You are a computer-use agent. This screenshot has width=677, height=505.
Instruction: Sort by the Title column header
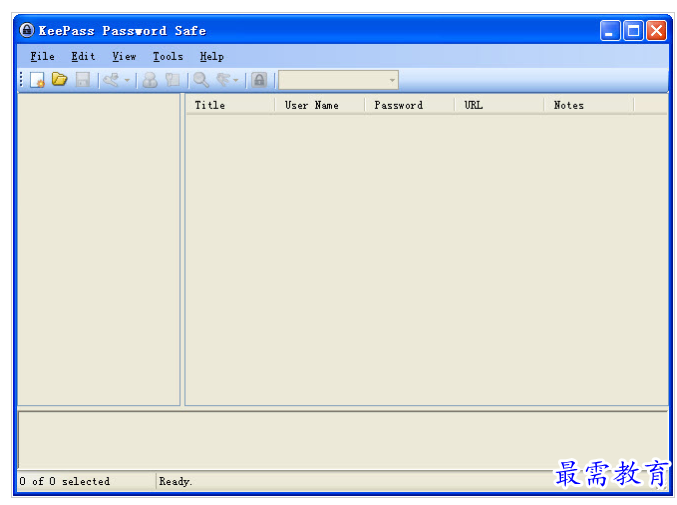click(231, 105)
